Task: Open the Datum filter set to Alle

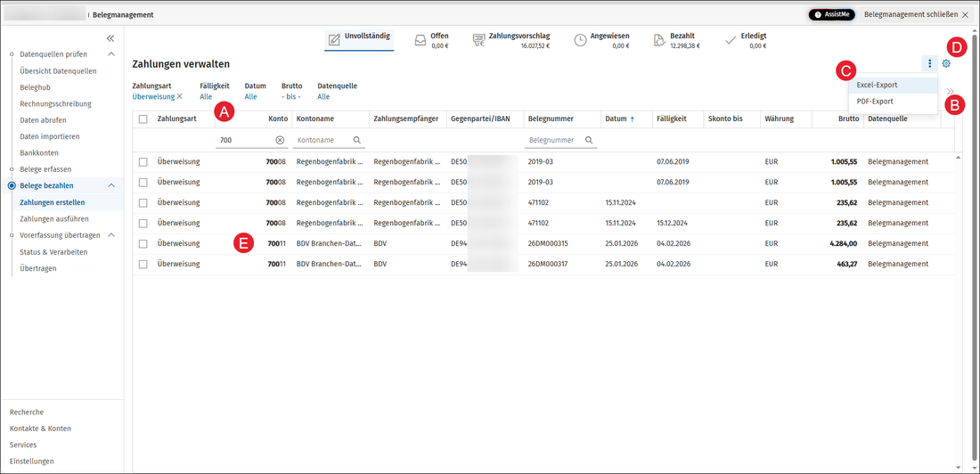Action: (250, 96)
